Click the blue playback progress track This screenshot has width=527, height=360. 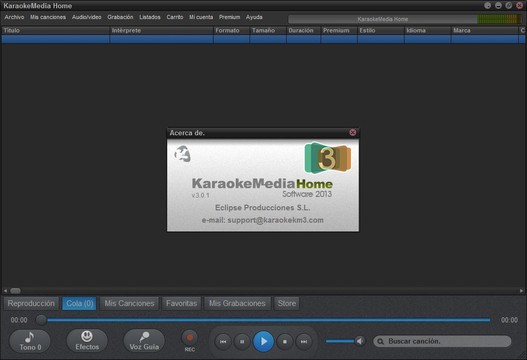tap(269, 320)
